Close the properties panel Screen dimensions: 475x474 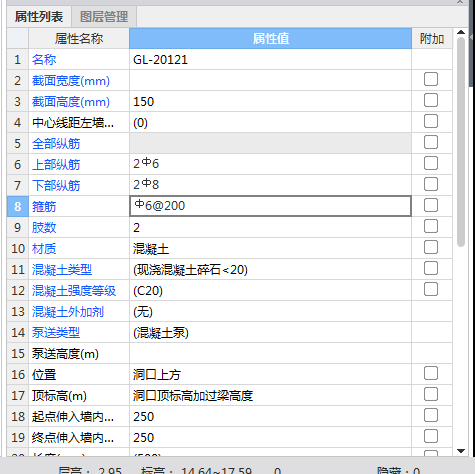coord(460,1)
